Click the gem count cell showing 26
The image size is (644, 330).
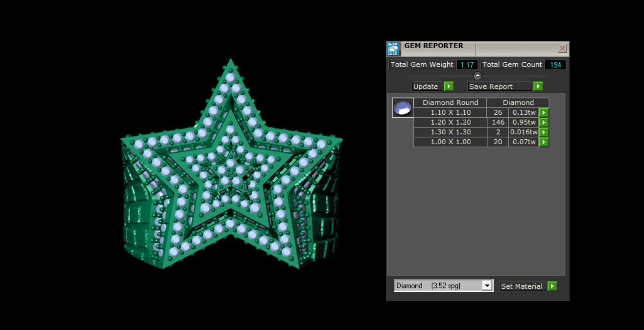point(498,112)
